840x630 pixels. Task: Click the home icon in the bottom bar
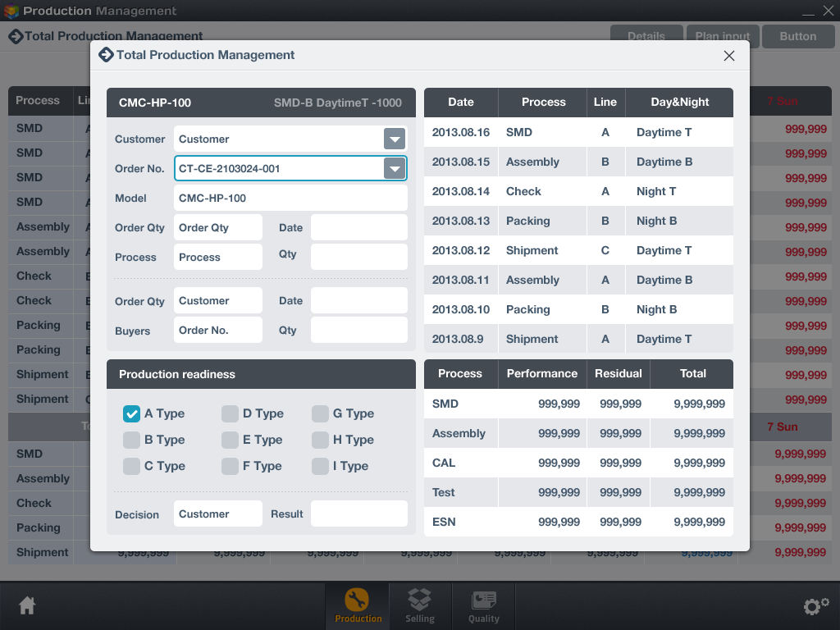pyautogui.click(x=26, y=605)
